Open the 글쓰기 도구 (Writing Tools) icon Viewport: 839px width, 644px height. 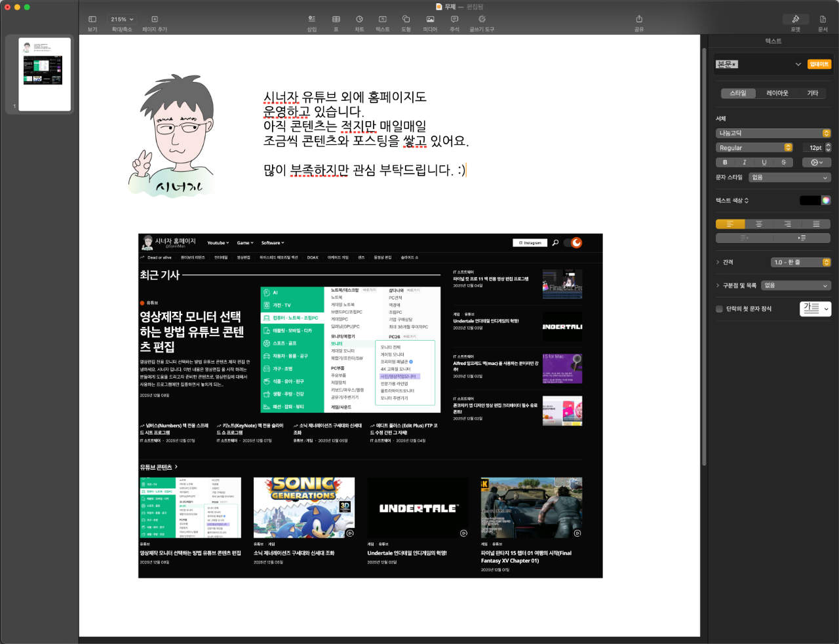pyautogui.click(x=482, y=20)
